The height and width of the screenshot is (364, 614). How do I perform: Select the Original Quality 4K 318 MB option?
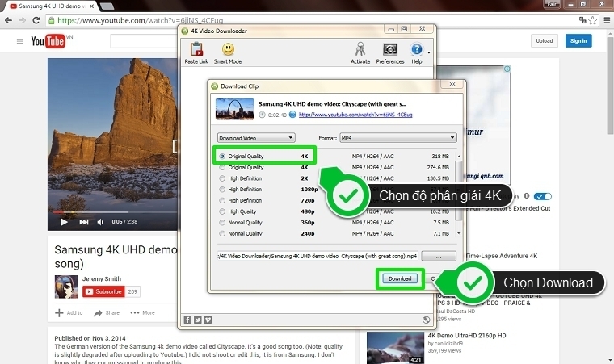(x=222, y=156)
